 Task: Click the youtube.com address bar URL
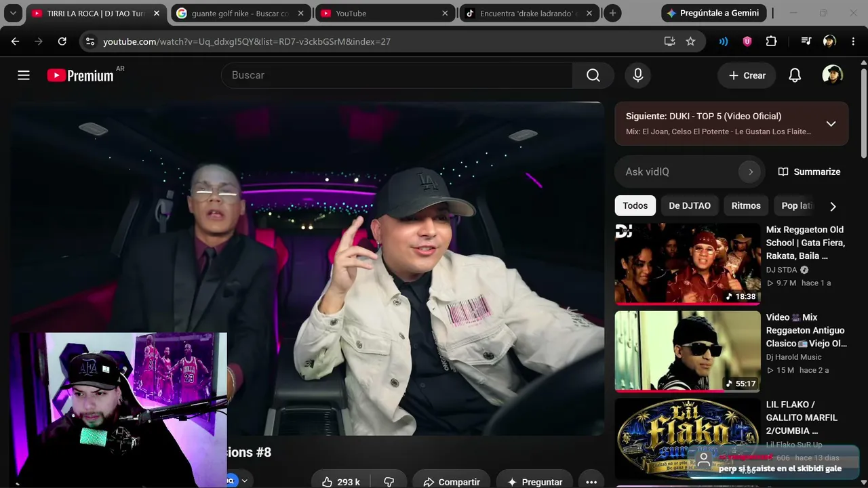click(x=247, y=41)
